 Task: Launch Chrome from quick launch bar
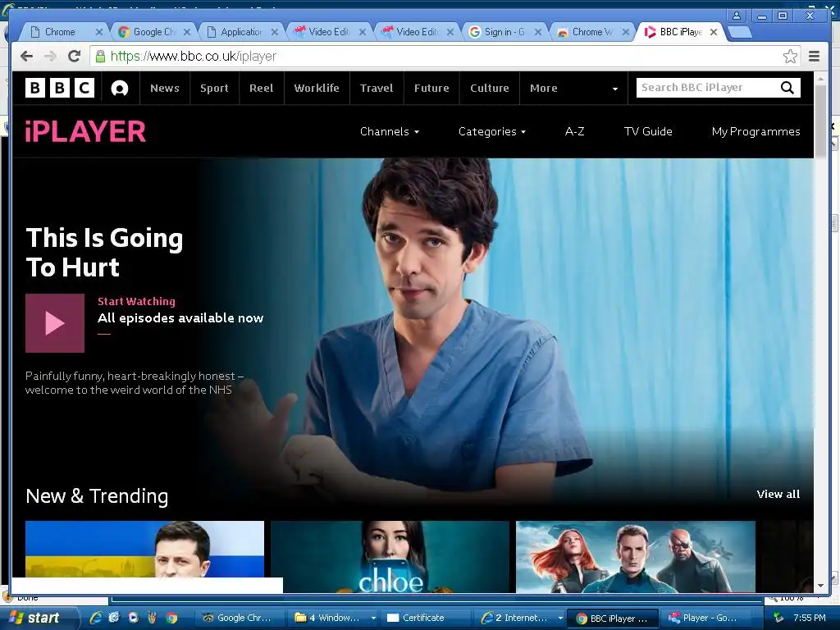pyautogui.click(x=171, y=618)
